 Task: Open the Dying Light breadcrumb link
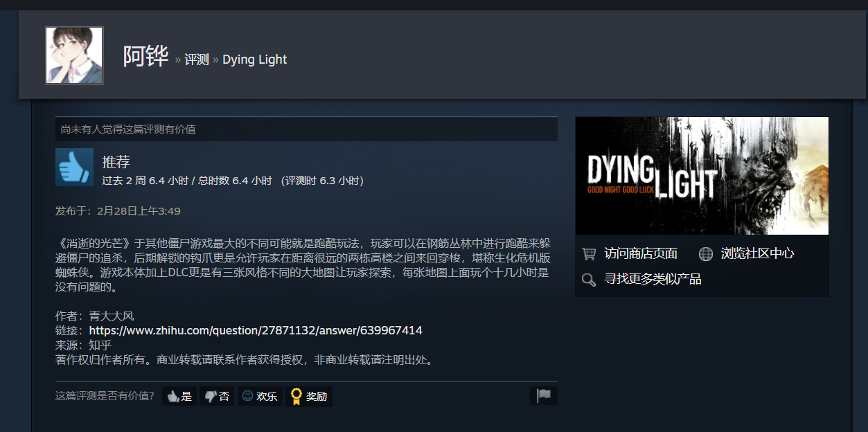coord(254,60)
